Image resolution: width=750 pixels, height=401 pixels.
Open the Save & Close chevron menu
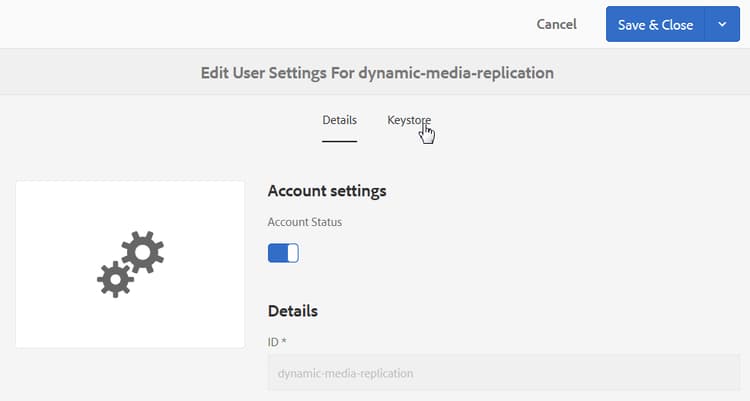[722, 25]
